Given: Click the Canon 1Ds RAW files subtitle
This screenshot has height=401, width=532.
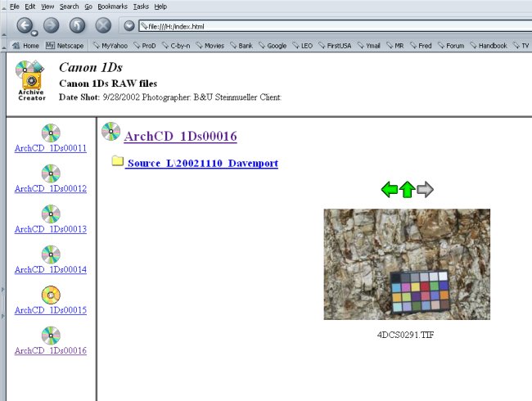Looking at the screenshot, I should tap(108, 83).
